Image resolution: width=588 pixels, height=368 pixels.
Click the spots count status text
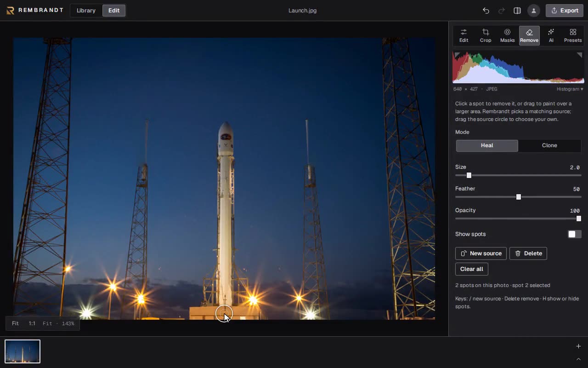tap(503, 285)
